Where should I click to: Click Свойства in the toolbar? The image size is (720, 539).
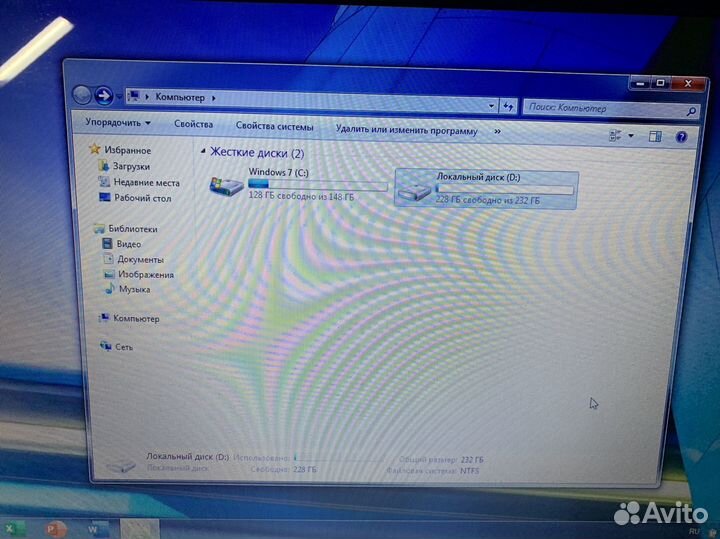click(x=193, y=124)
